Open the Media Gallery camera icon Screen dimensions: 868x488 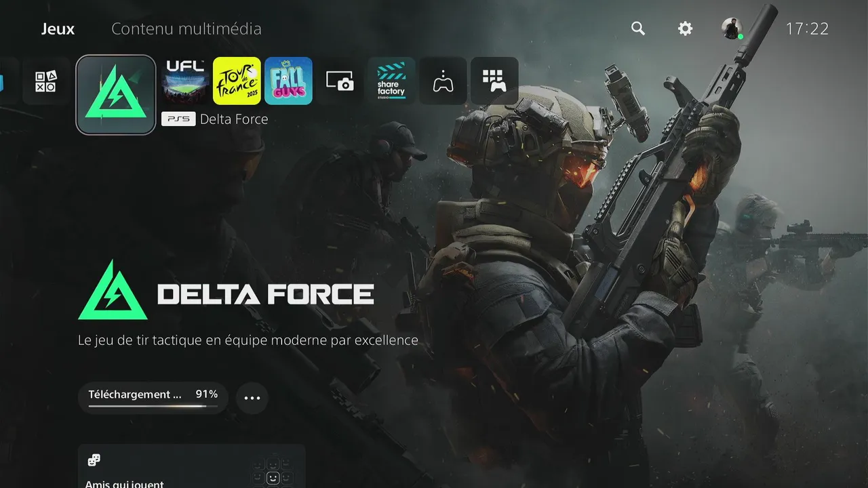tap(340, 81)
